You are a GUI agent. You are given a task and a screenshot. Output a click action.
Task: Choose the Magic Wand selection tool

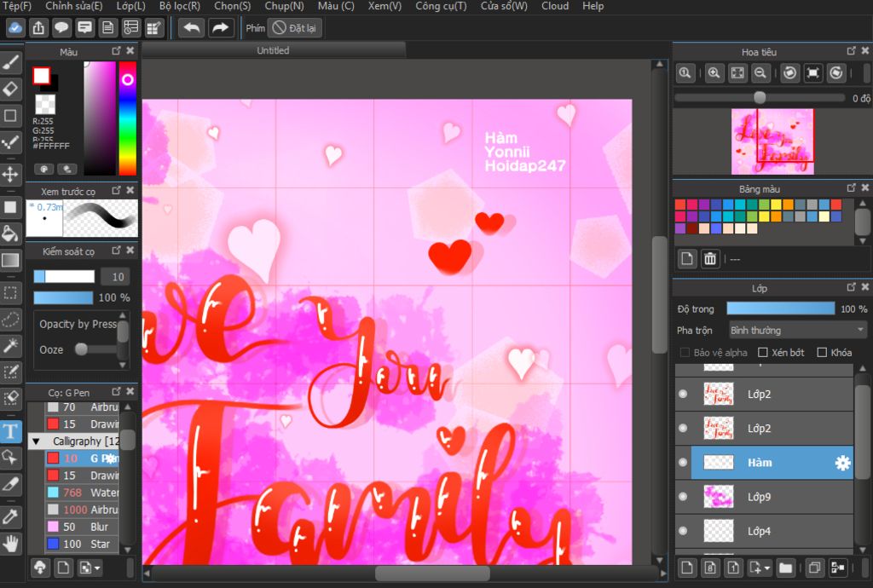coord(11,345)
